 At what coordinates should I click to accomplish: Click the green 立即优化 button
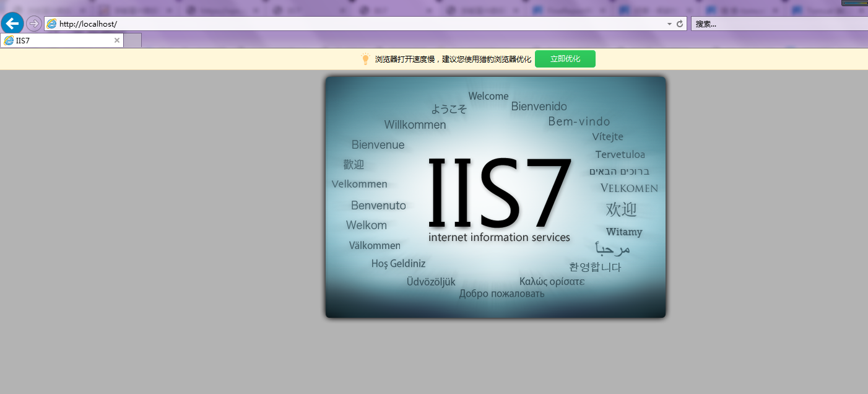coord(565,59)
